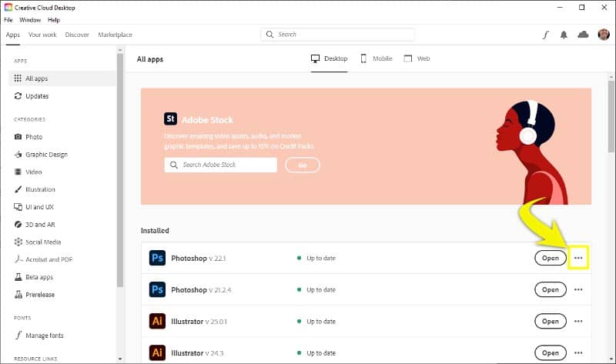Screen dimensions: 616x364
Task: Open notifications bell icon
Action: click(x=564, y=35)
